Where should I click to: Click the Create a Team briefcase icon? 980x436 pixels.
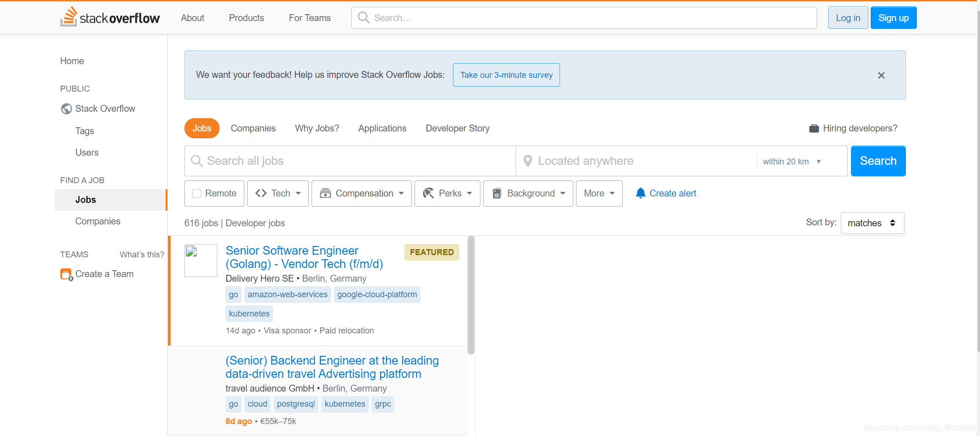[67, 274]
